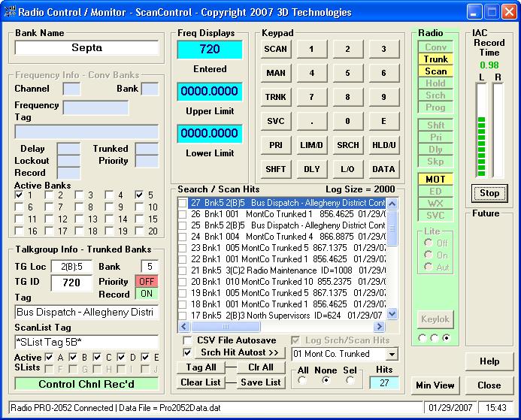
Task: Click the Hits count field 27
Action: point(384,383)
